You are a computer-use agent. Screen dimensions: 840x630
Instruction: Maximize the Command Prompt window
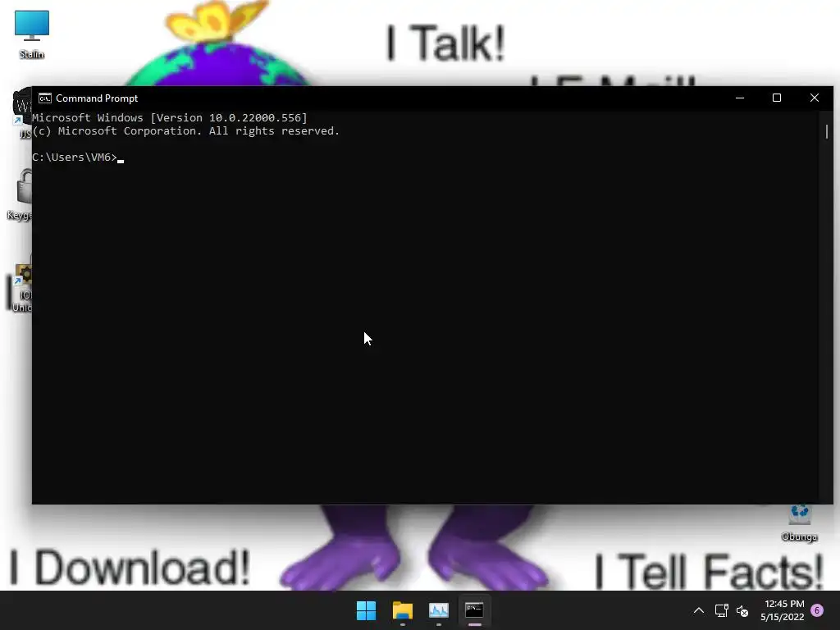tap(777, 98)
